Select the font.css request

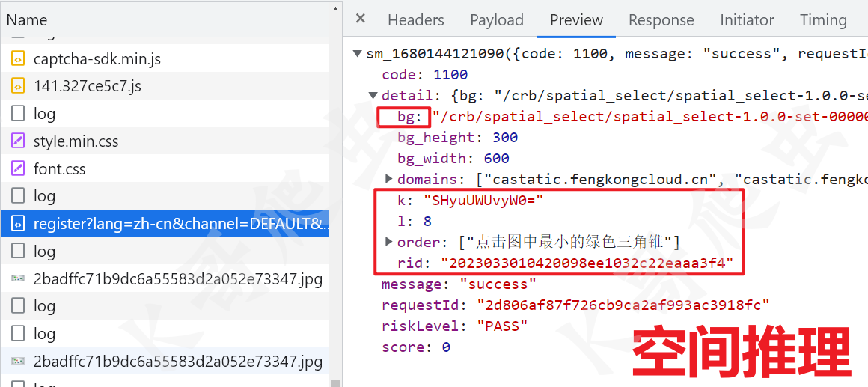click(165, 169)
